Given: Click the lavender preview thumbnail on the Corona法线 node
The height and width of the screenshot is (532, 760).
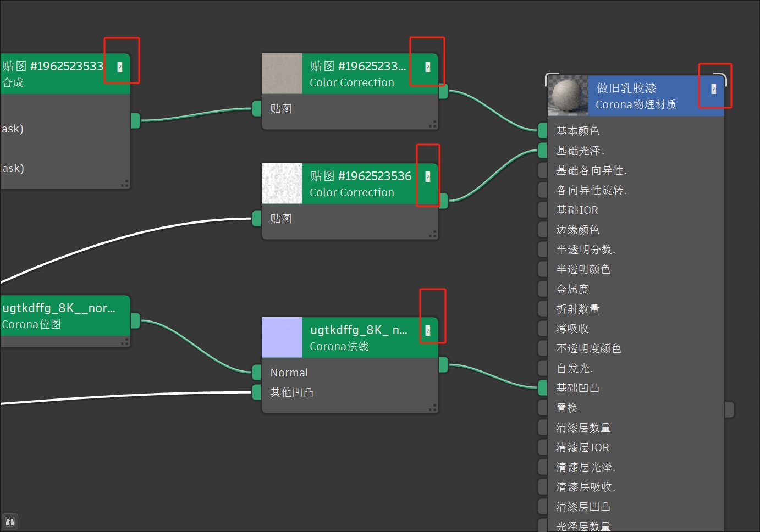Looking at the screenshot, I should click(x=282, y=337).
